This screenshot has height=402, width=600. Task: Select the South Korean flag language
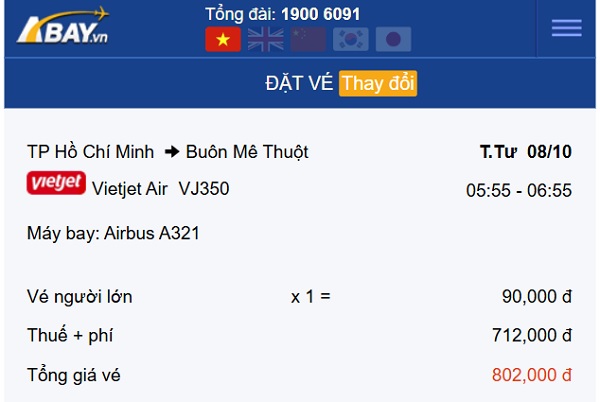351,39
